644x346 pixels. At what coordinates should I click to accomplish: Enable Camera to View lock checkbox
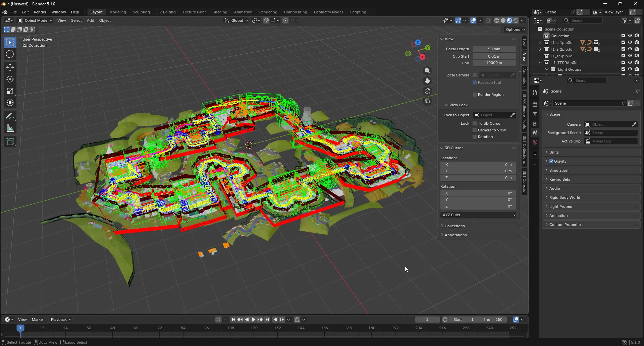click(475, 130)
